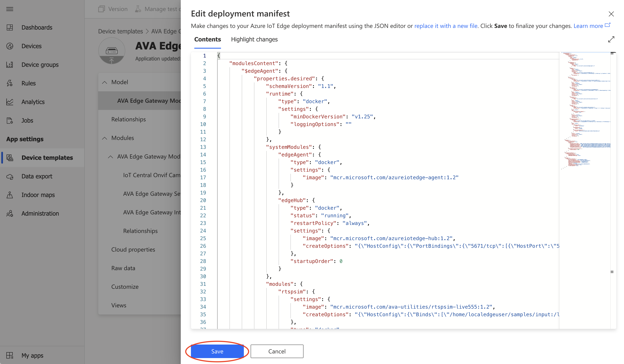Screen dimensions: 624x364
Task: Click the Indoor maps icon
Action: [x=10, y=195]
